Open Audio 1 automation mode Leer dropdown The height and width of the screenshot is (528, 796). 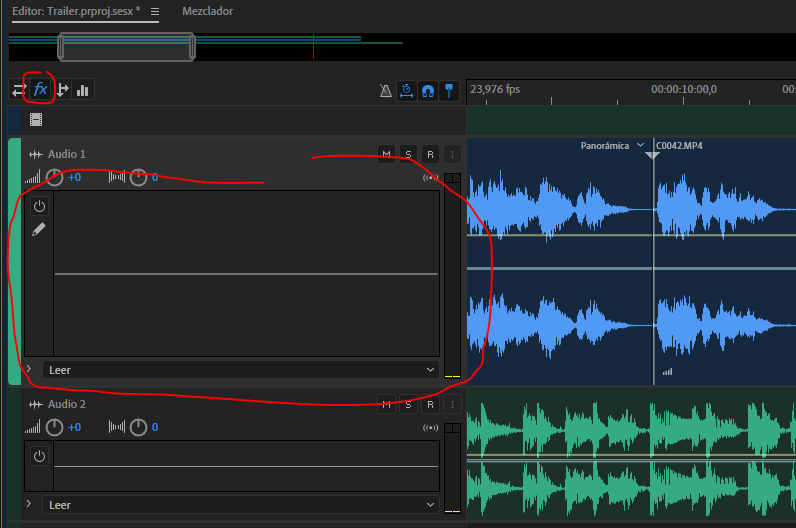click(x=241, y=370)
